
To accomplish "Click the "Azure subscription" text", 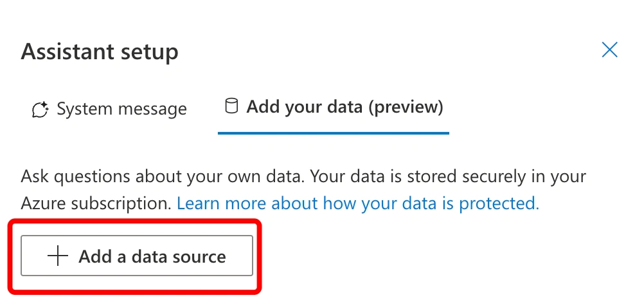I will (96, 203).
